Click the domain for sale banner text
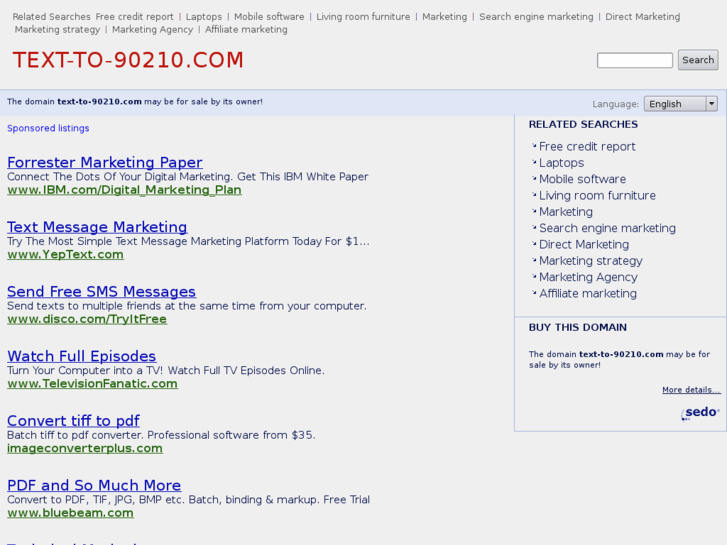The height and width of the screenshot is (545, 727). pyautogui.click(x=134, y=102)
